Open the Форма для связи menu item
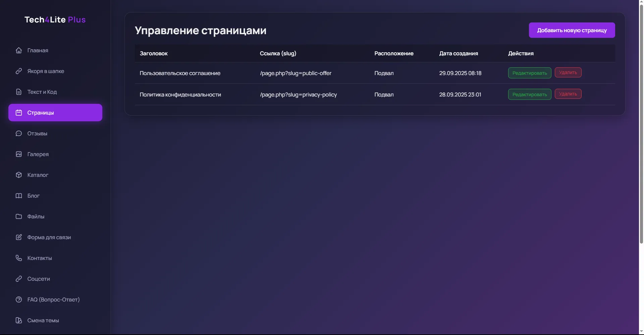The width and height of the screenshot is (644, 335). (x=49, y=237)
